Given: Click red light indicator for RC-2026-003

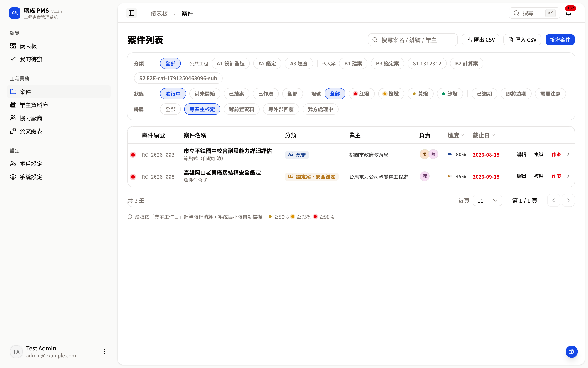Looking at the screenshot, I should coord(133,155).
